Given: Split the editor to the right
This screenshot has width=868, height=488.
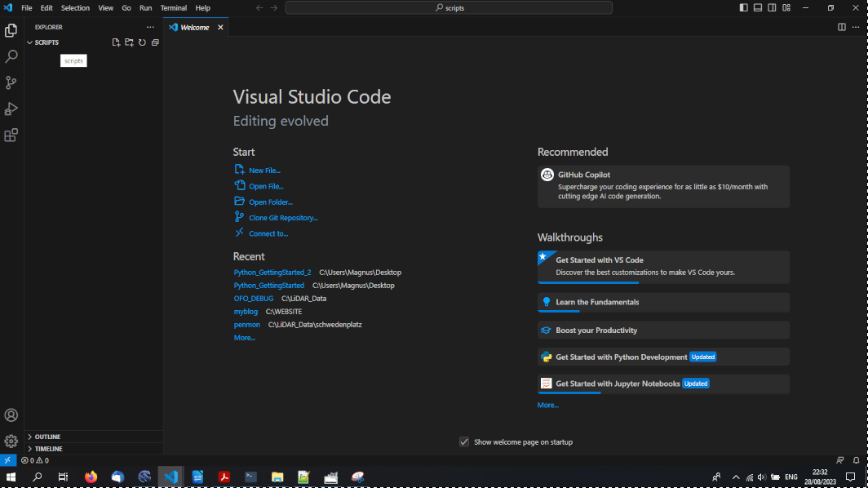Looking at the screenshot, I should point(841,27).
